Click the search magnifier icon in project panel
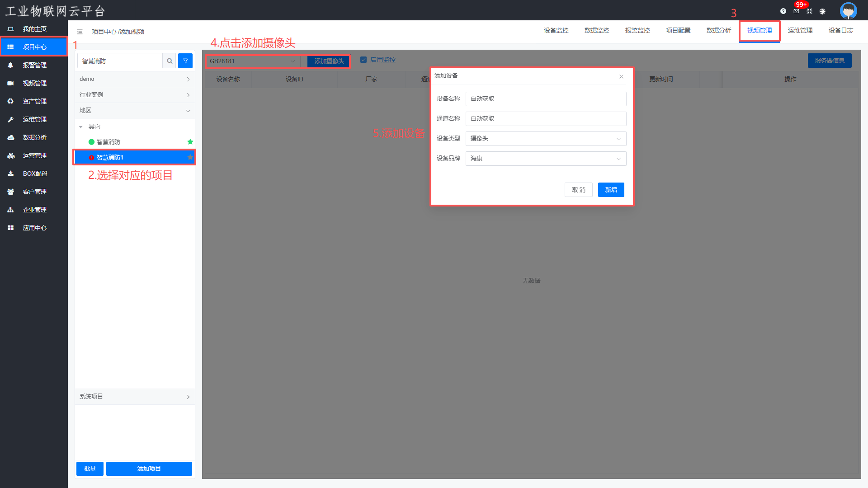 click(x=170, y=61)
